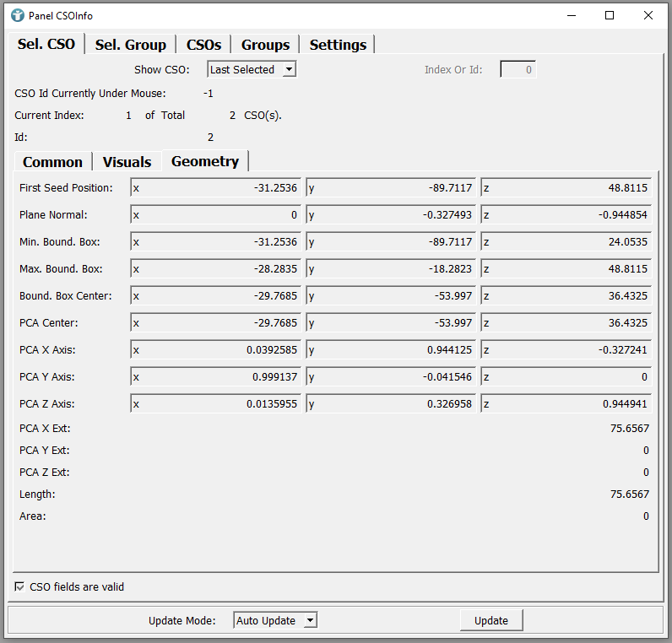Image resolution: width=672 pixels, height=643 pixels.
Task: Minimize the Panel CSOInfo window
Action: (571, 15)
